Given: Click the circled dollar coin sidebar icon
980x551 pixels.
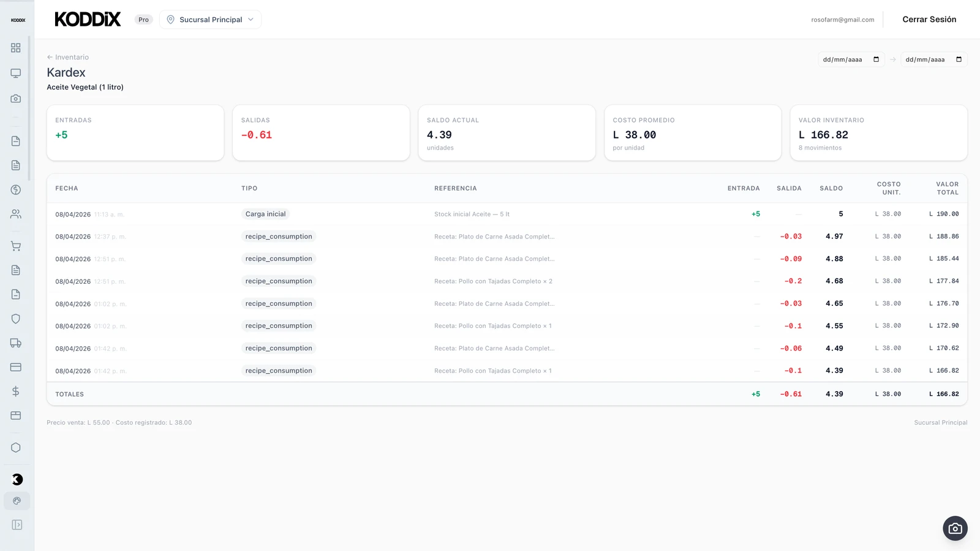Looking at the screenshot, I should (x=16, y=190).
